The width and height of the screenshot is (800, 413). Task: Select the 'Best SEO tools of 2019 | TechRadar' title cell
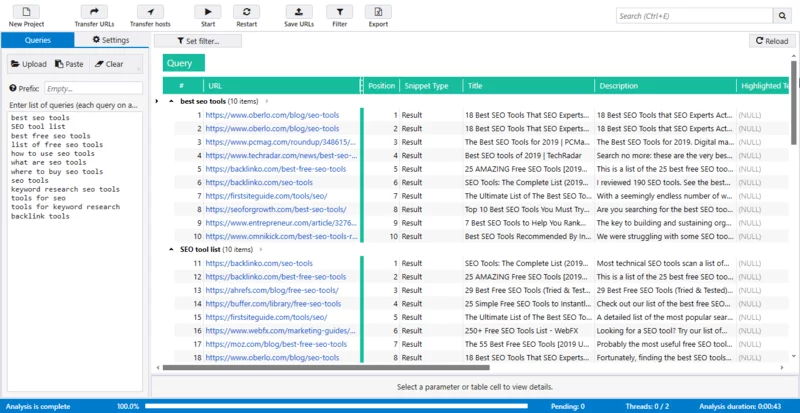pos(529,155)
